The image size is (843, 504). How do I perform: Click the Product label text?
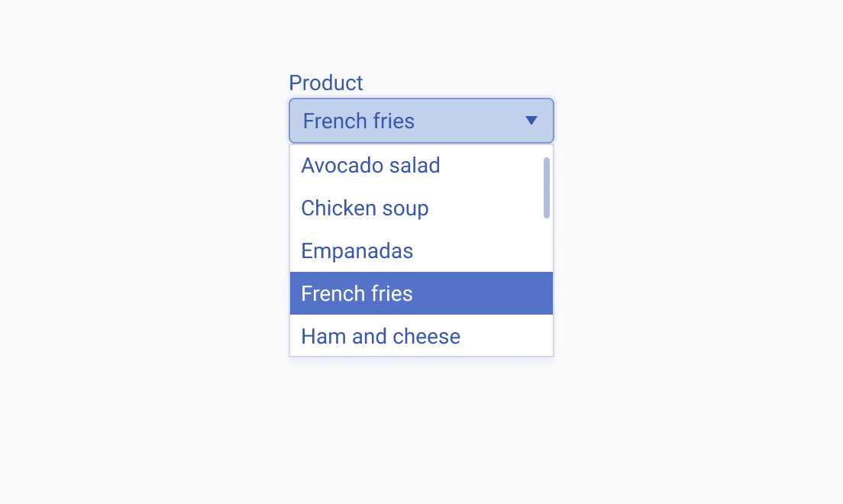pyautogui.click(x=326, y=82)
